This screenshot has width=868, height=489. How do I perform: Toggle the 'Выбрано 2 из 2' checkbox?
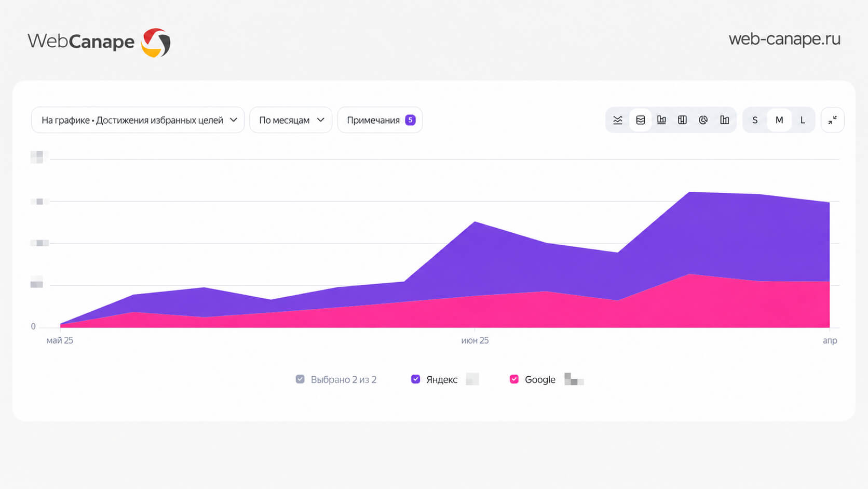pyautogui.click(x=300, y=379)
